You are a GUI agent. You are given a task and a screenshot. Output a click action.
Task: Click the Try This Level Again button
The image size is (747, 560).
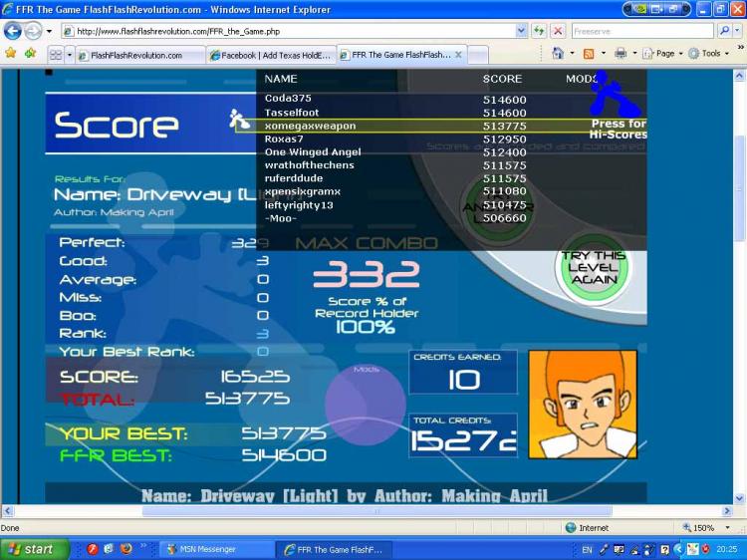click(x=593, y=267)
